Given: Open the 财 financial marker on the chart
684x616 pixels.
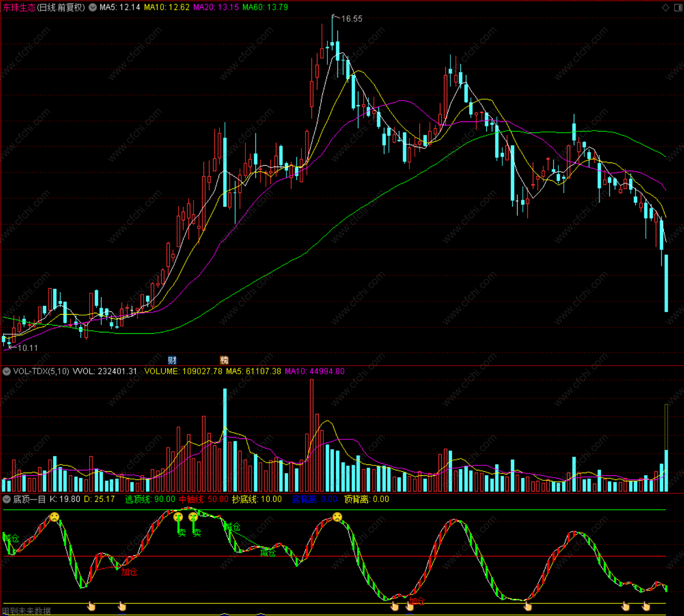Looking at the screenshot, I should (172, 360).
